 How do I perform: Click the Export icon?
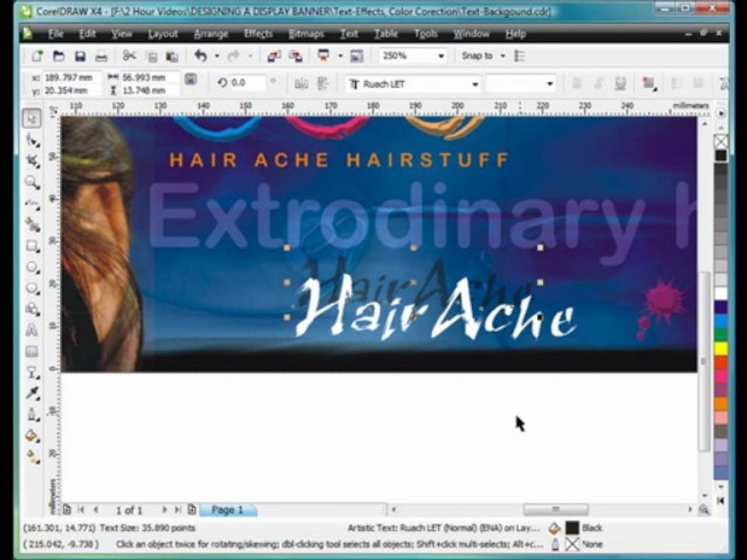click(x=296, y=56)
